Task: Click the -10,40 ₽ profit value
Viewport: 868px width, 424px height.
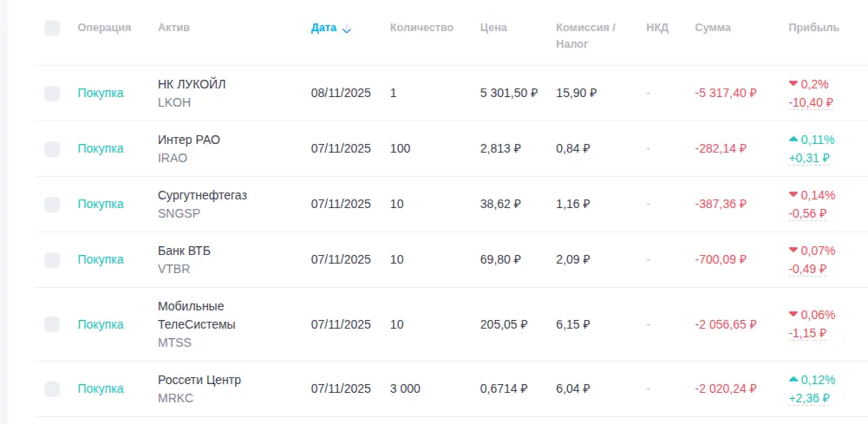Action: [810, 103]
